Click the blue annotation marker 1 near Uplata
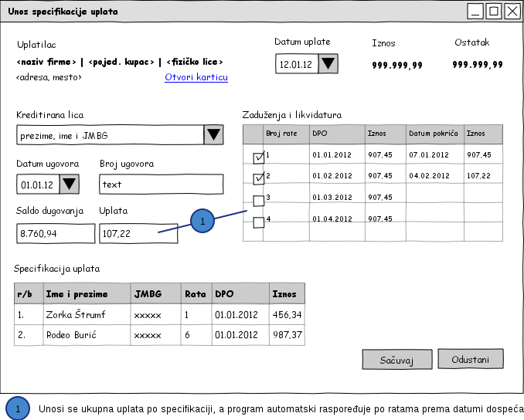 [x=202, y=221]
